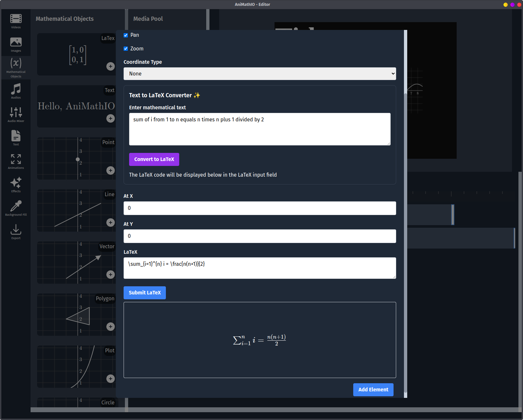The image size is (523, 420).
Task: Click the Submit LaTeX button
Action: [x=145, y=293]
